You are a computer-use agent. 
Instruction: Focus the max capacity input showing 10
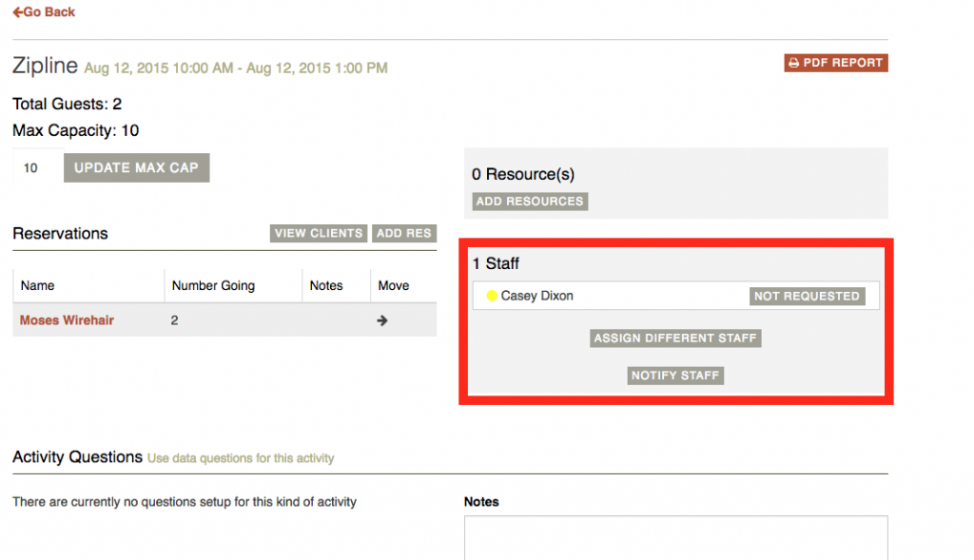click(x=37, y=167)
